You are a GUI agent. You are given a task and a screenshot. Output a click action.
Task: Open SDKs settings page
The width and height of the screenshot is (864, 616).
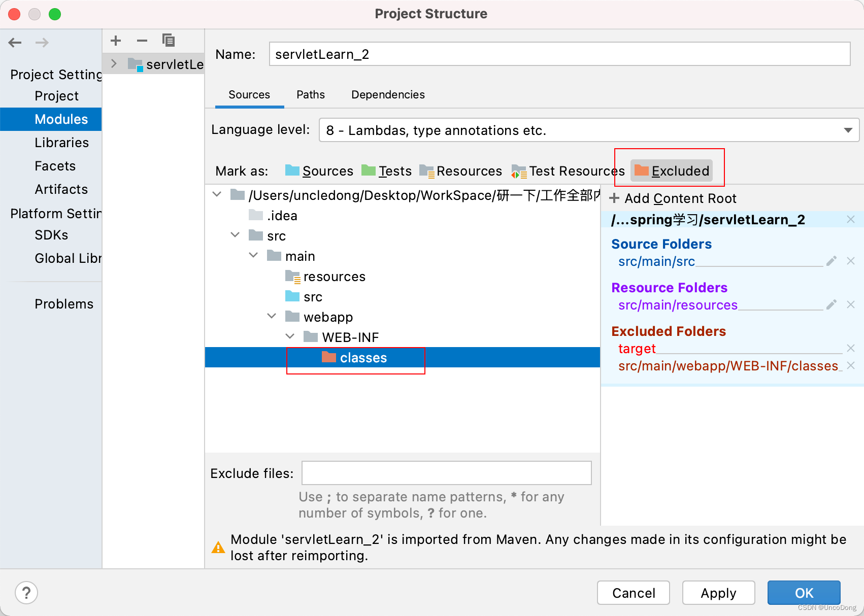tap(51, 235)
